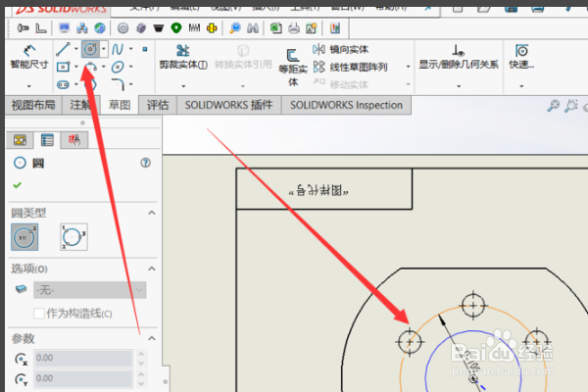Screen dimensions: 588x392
Task: Select the Smart Dimension (智能尺寸) tool
Action: pos(29,57)
